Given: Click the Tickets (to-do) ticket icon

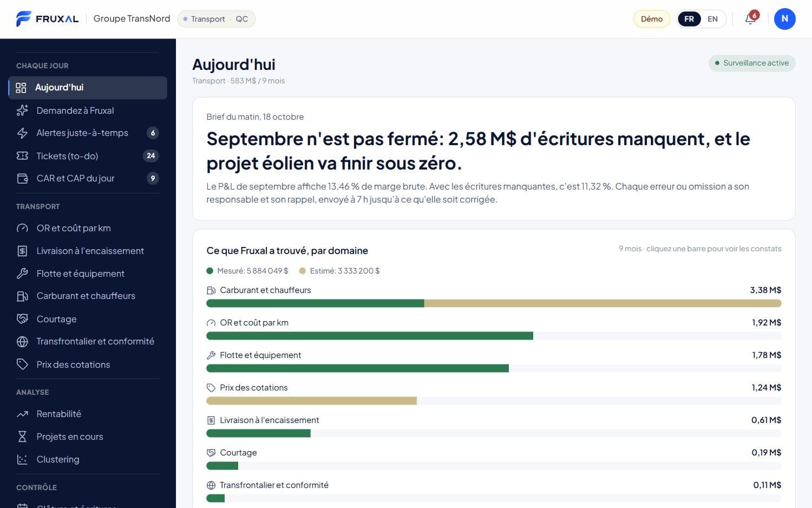Looking at the screenshot, I should tap(22, 156).
